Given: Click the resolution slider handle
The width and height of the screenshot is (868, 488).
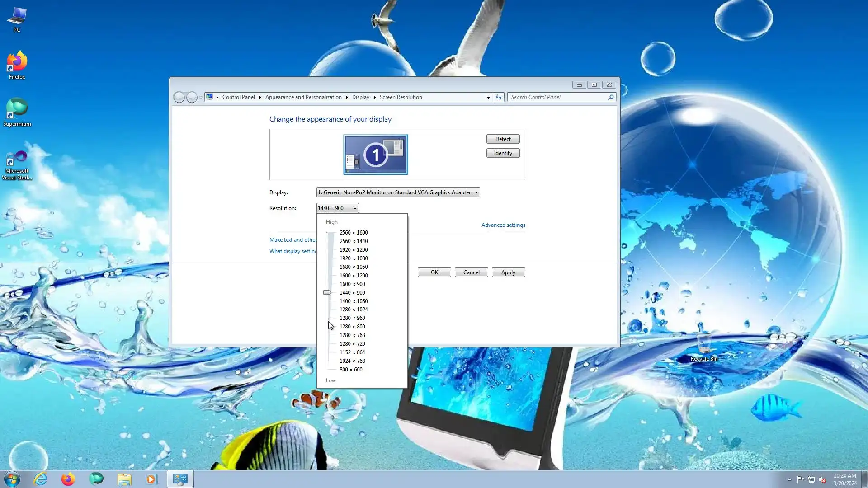Looking at the screenshot, I should pos(327,293).
